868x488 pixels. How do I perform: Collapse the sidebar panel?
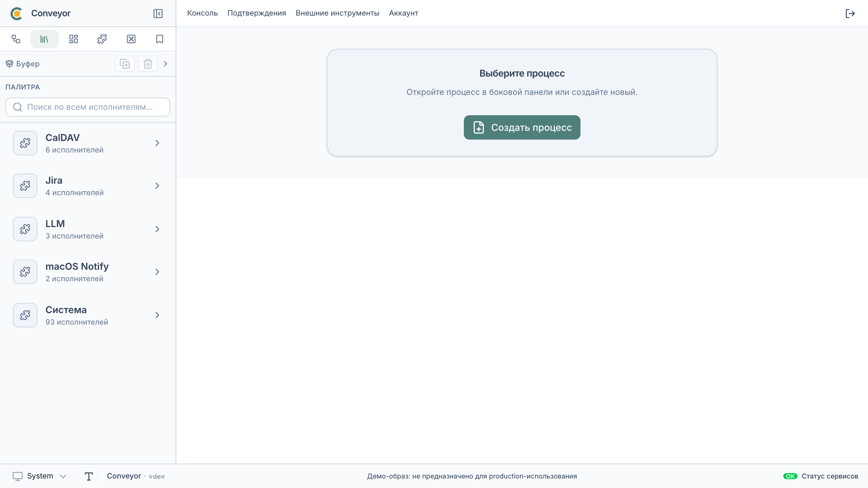click(158, 14)
